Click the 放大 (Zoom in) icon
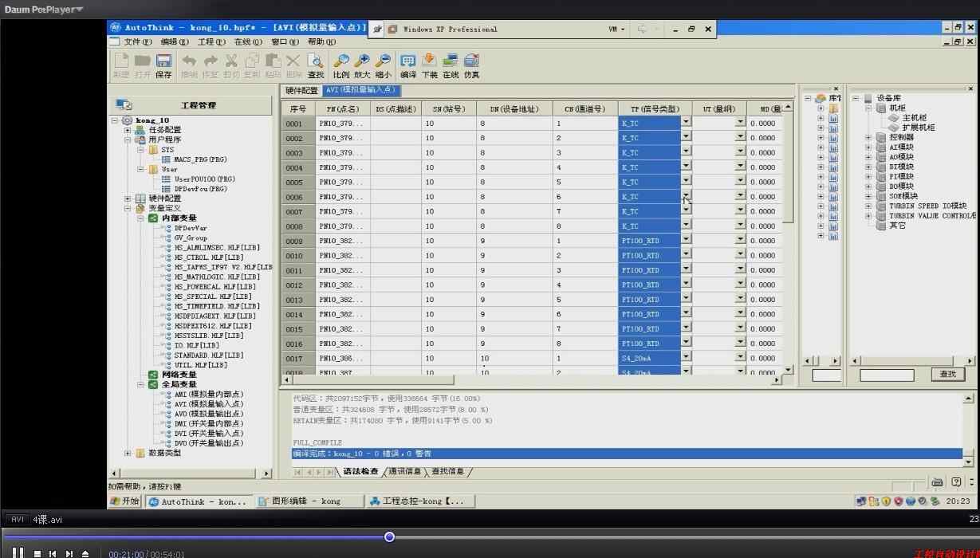 pos(362,61)
